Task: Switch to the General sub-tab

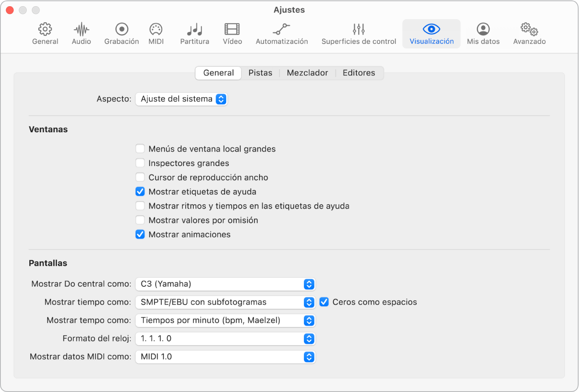Action: [x=219, y=73]
